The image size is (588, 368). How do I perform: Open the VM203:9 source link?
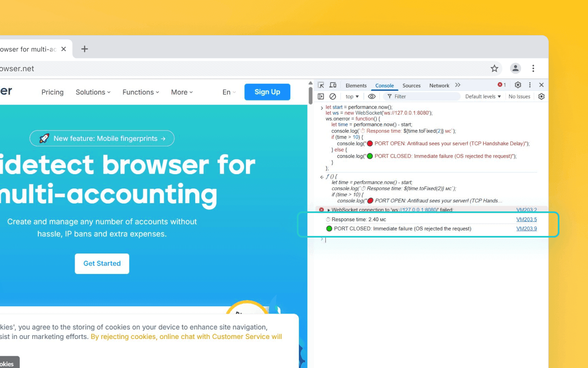pos(527,229)
